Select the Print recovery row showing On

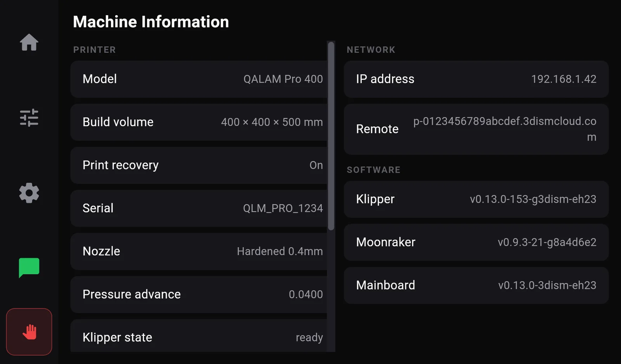coord(199,165)
